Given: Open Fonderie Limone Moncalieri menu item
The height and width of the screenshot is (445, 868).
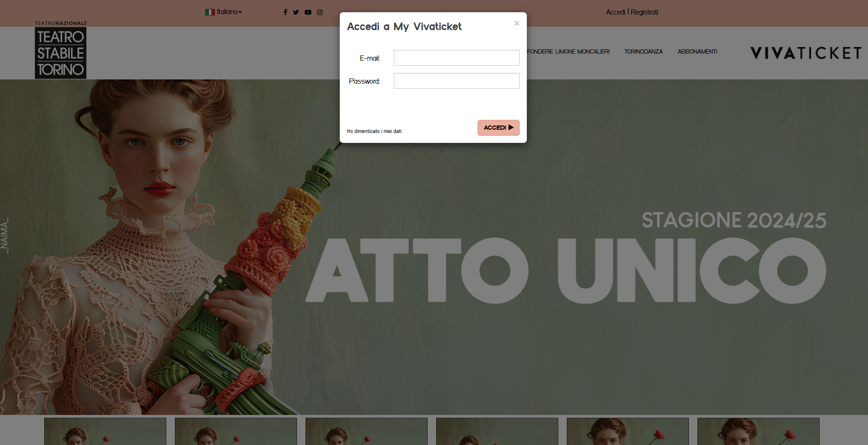Looking at the screenshot, I should click(x=568, y=52).
